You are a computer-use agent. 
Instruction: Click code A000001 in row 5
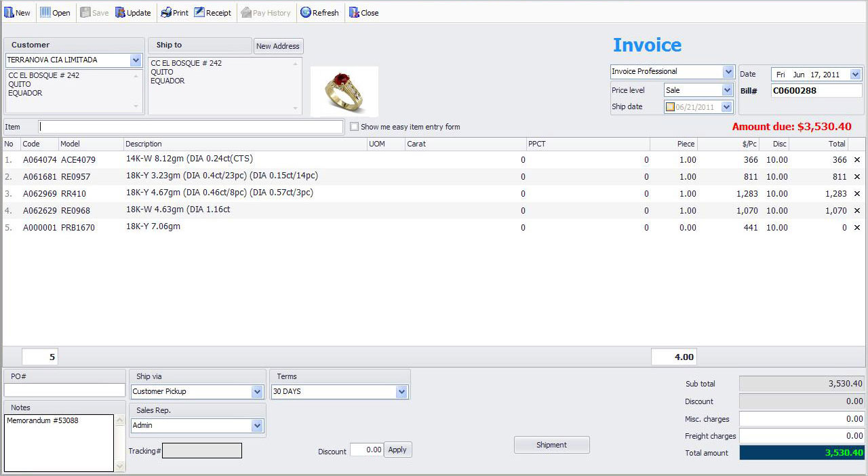(x=40, y=228)
